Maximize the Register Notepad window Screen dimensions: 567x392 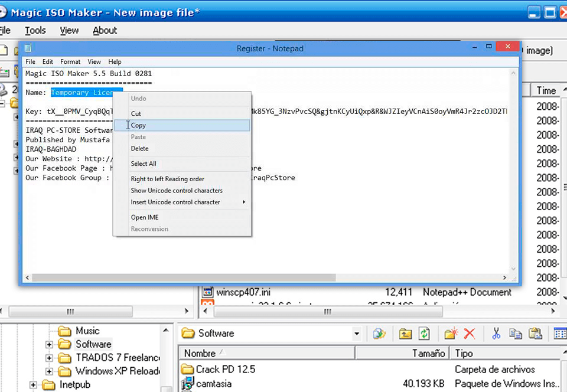[x=489, y=46]
